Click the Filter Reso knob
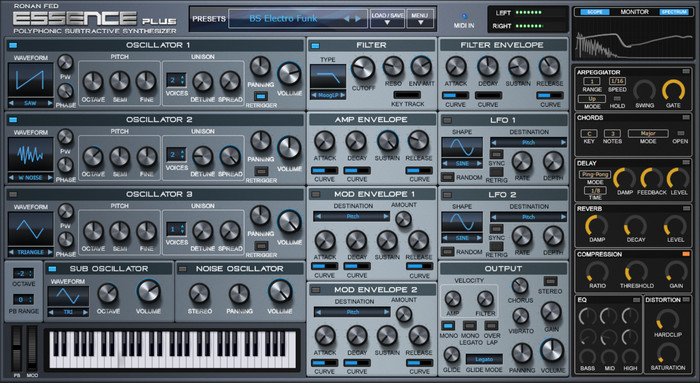This screenshot has height=383, width=700. pos(393,67)
